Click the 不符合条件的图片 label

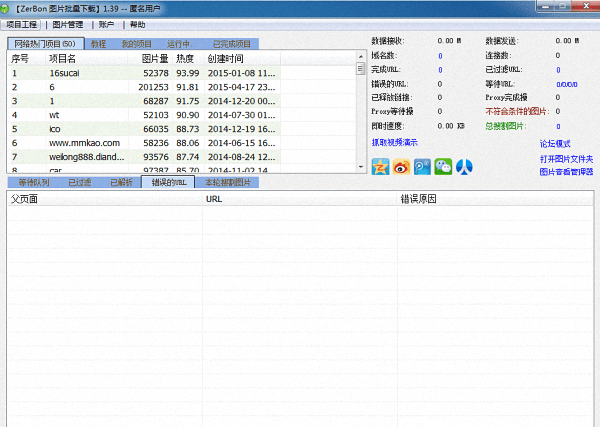517,111
